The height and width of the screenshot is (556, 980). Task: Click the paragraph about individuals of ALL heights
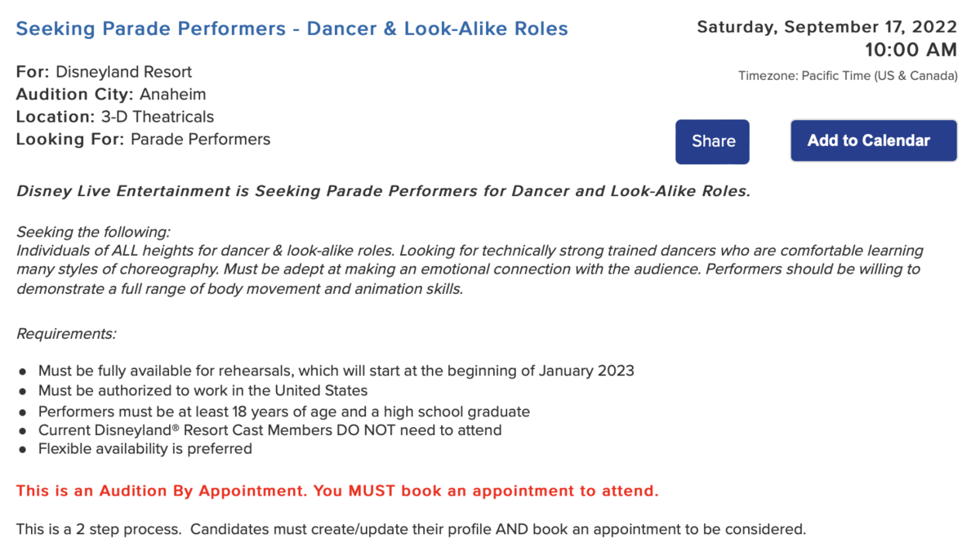(x=468, y=269)
